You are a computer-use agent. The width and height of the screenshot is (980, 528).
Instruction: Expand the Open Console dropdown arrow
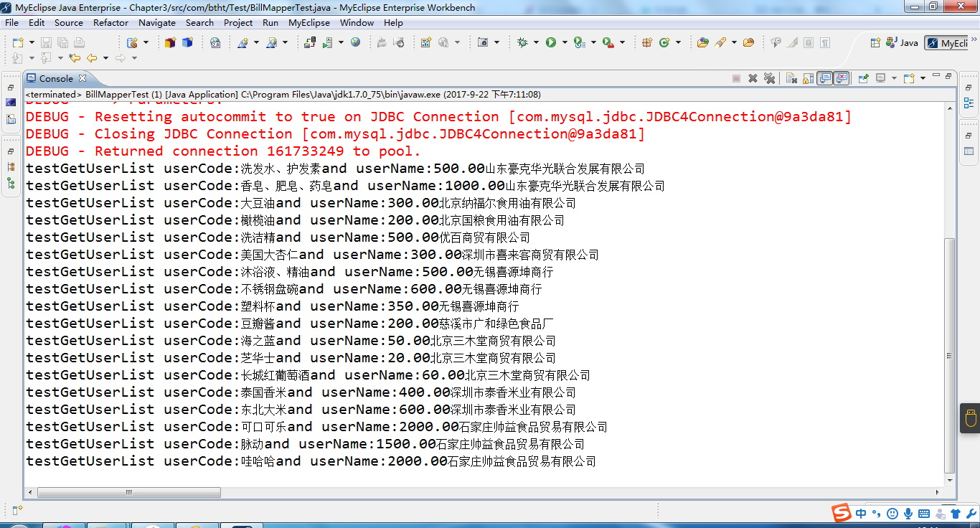[923, 78]
